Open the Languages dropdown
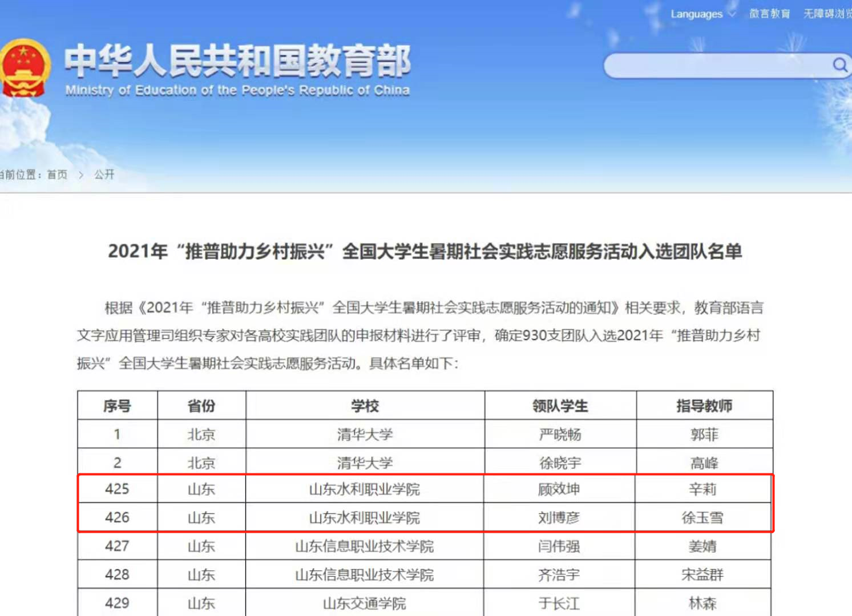This screenshot has height=616, width=852. tap(702, 14)
